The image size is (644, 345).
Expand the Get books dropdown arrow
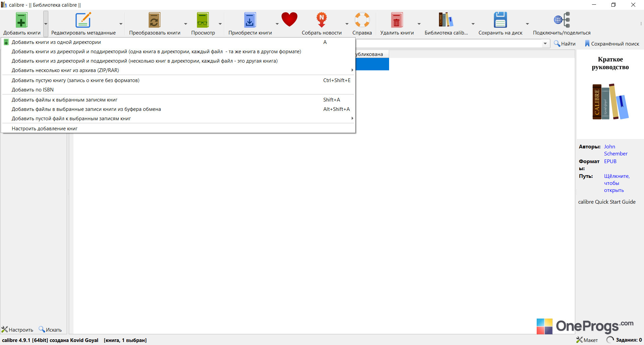[277, 24]
